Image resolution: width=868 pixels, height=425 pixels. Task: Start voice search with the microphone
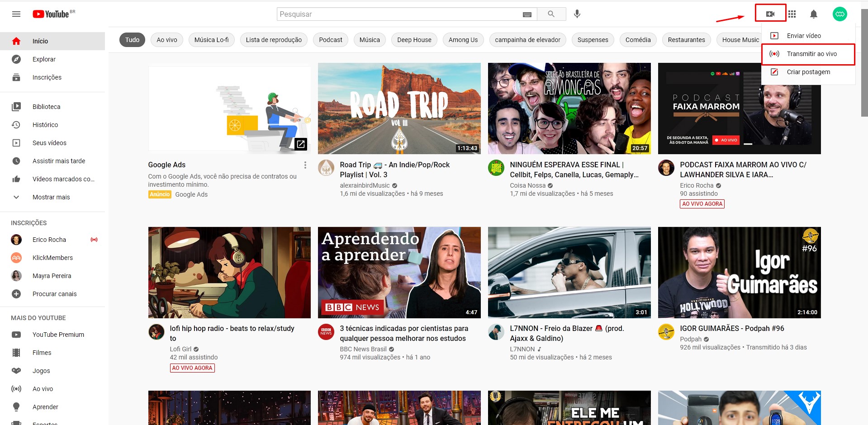click(x=577, y=14)
